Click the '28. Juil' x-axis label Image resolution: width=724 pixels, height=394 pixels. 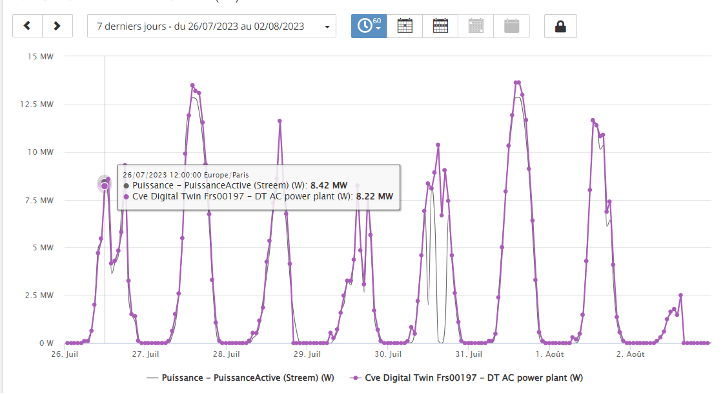click(226, 354)
